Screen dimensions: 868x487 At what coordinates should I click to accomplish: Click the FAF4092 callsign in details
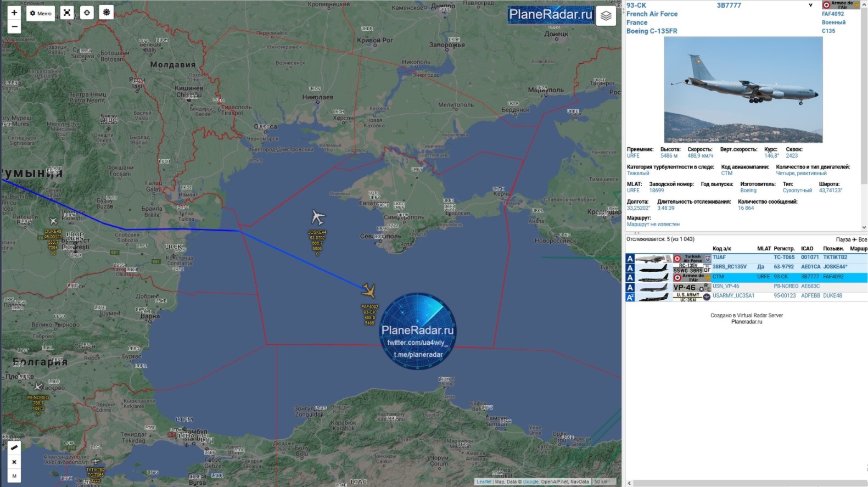point(833,14)
